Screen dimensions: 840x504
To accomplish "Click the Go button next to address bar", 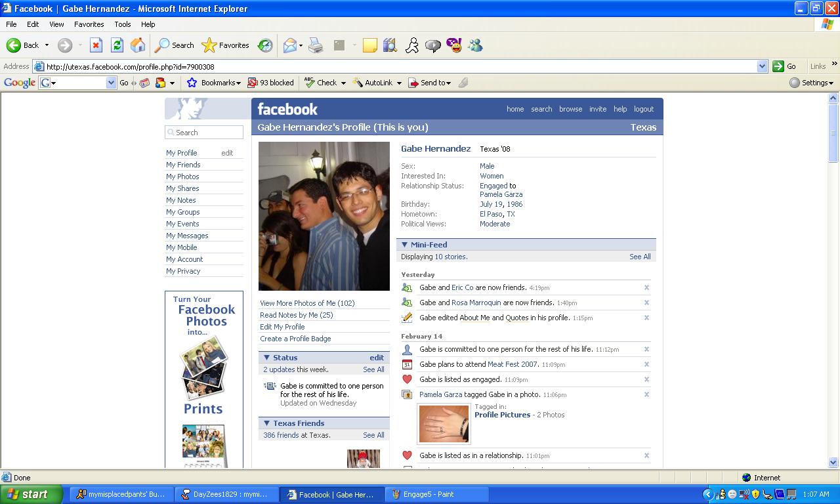I will click(x=785, y=66).
